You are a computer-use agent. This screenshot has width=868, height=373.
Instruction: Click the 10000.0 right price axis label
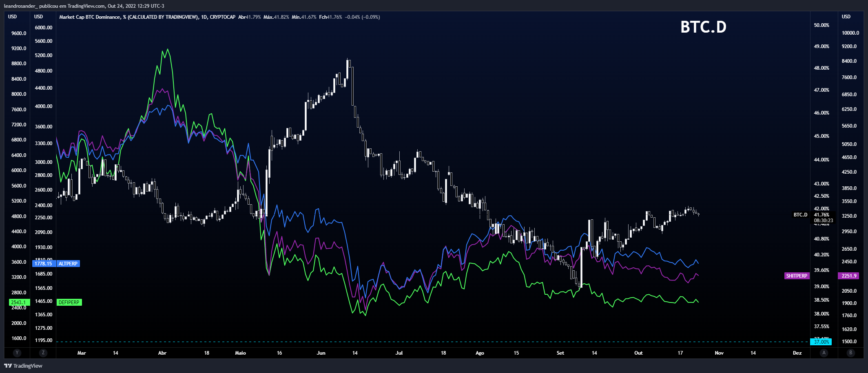pyautogui.click(x=850, y=33)
